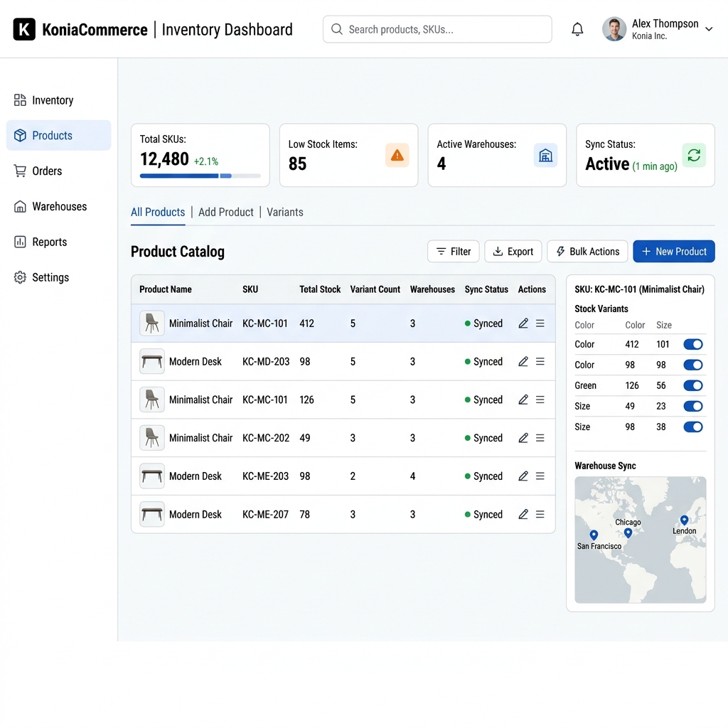Toggle the first Color variant with 412 stock

[x=692, y=344]
